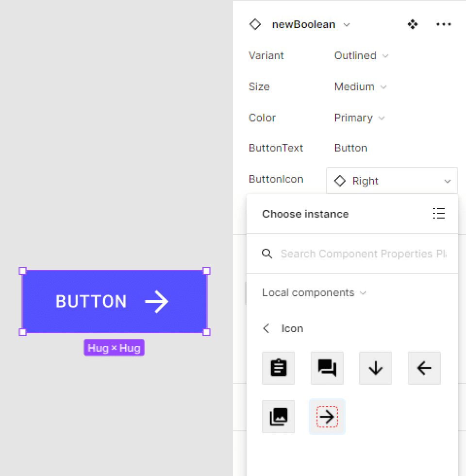Pick the down arrow icon instance
Image resolution: width=466 pixels, height=476 pixels.
(376, 368)
